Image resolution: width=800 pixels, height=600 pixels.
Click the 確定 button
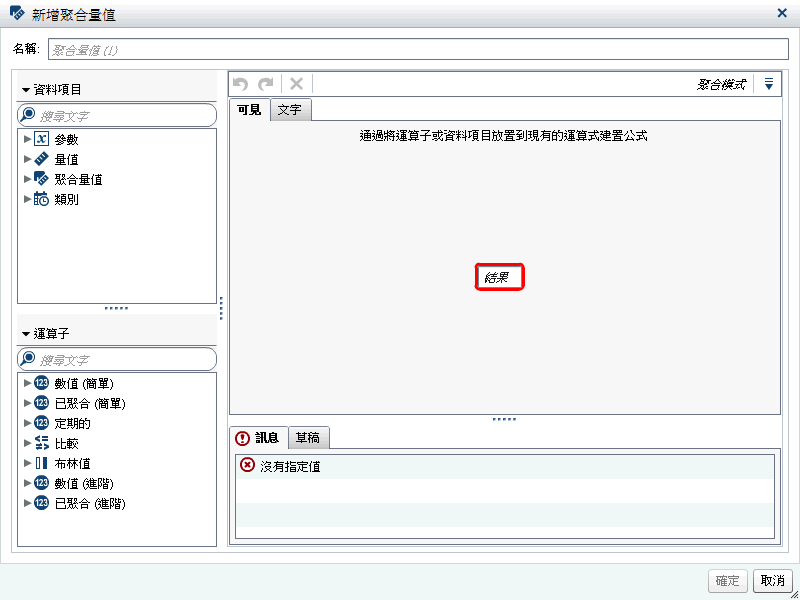click(x=727, y=581)
